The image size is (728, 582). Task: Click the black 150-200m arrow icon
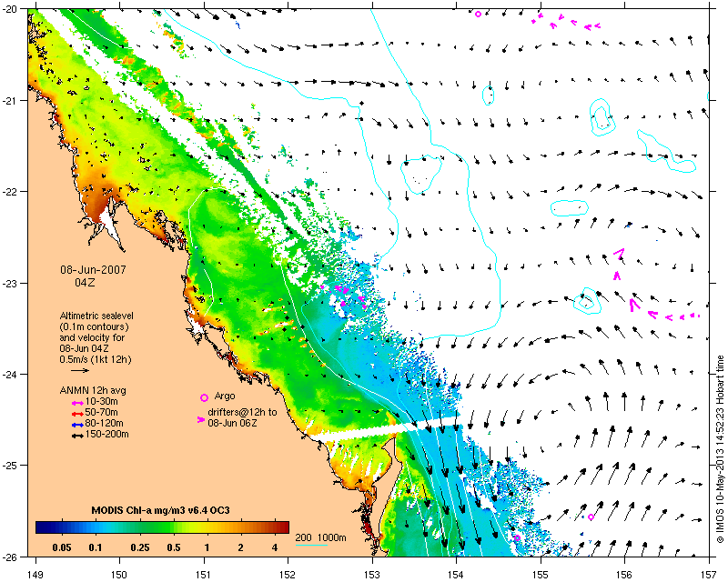(x=77, y=436)
